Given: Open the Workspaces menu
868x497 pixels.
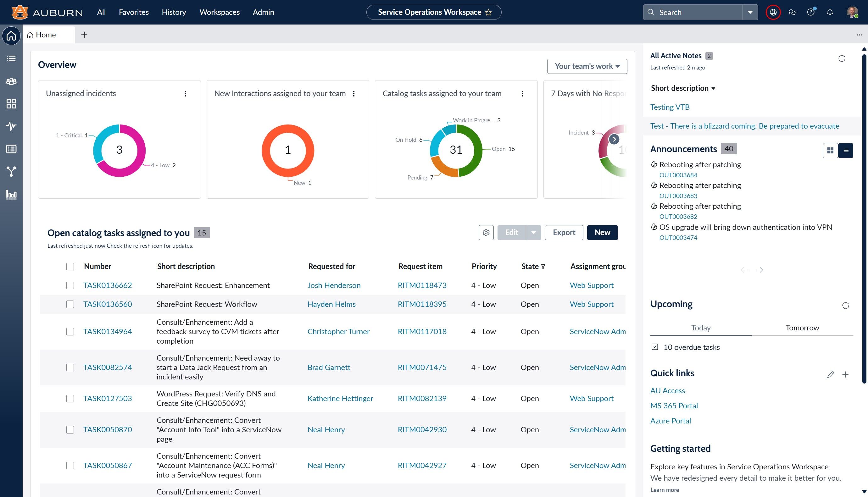Looking at the screenshot, I should [219, 12].
